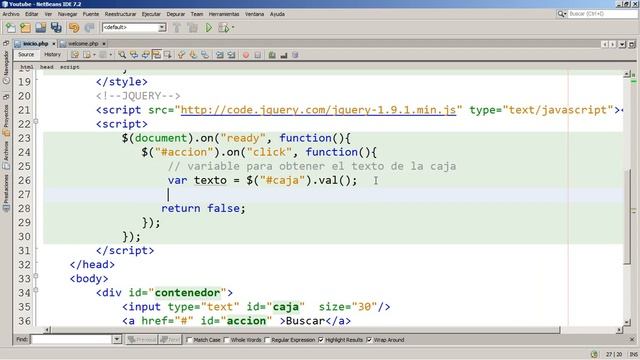Click the jquery-1.9.1.min.js URL link
640x360 pixels.
pos(318,110)
